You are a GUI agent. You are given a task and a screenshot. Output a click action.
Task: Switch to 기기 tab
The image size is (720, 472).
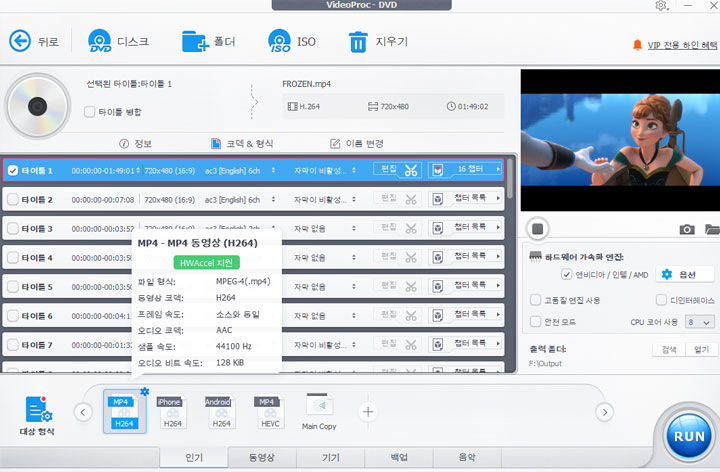pyautogui.click(x=331, y=458)
